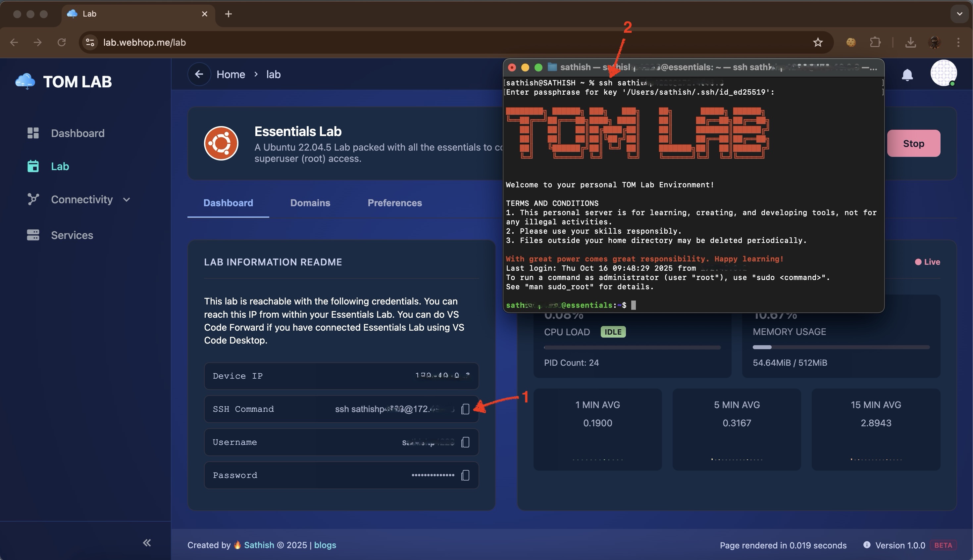Expand the Connectivity sidebar item
The image size is (973, 560).
click(127, 199)
